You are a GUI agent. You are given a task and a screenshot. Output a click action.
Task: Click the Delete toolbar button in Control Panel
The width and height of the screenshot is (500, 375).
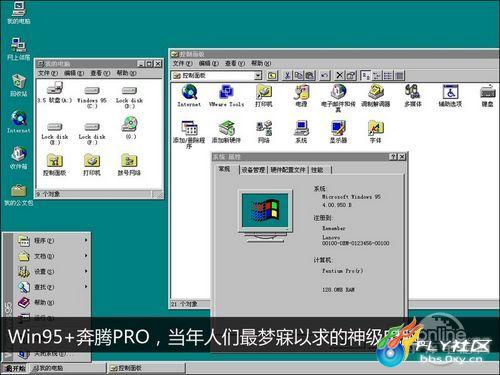point(339,75)
